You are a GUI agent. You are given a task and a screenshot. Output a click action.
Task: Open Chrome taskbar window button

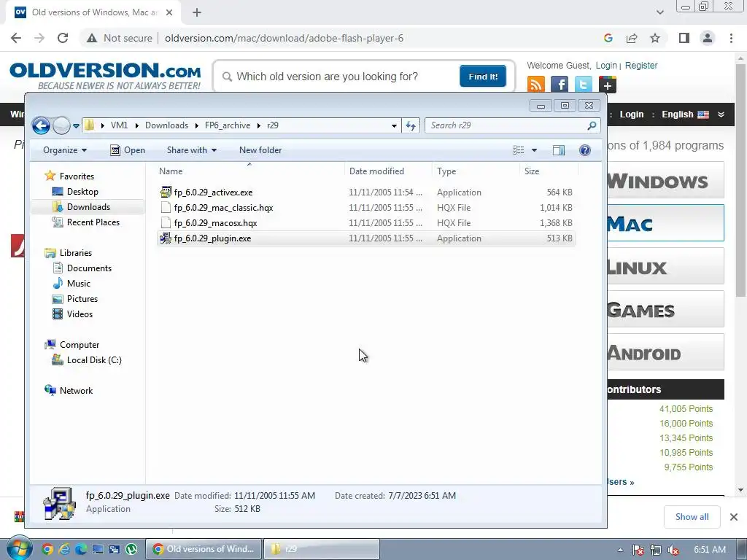(x=204, y=549)
